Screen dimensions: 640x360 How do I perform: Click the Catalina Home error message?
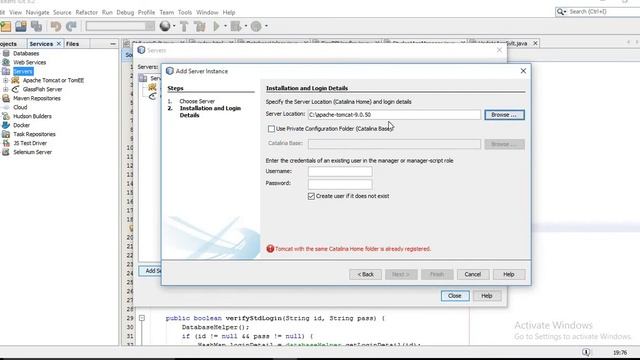[x=353, y=249]
